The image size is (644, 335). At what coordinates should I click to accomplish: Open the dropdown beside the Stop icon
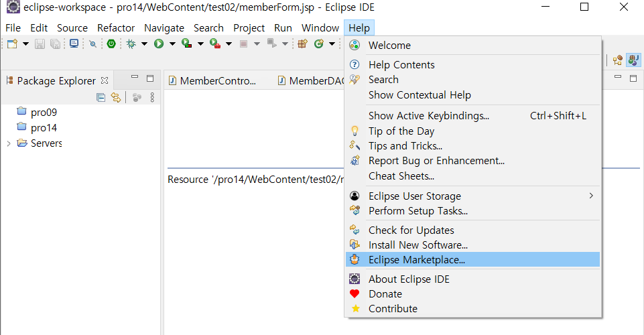point(257,44)
